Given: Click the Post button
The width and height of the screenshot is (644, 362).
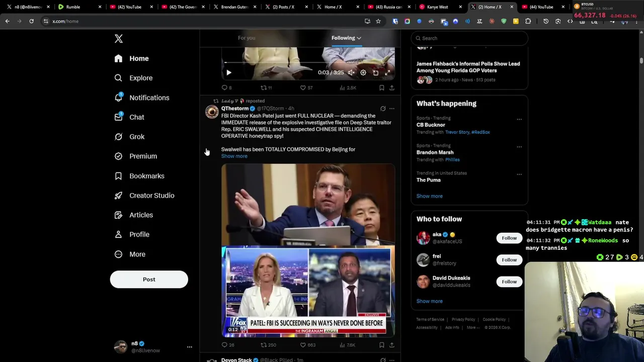Looking at the screenshot, I should click(149, 280).
